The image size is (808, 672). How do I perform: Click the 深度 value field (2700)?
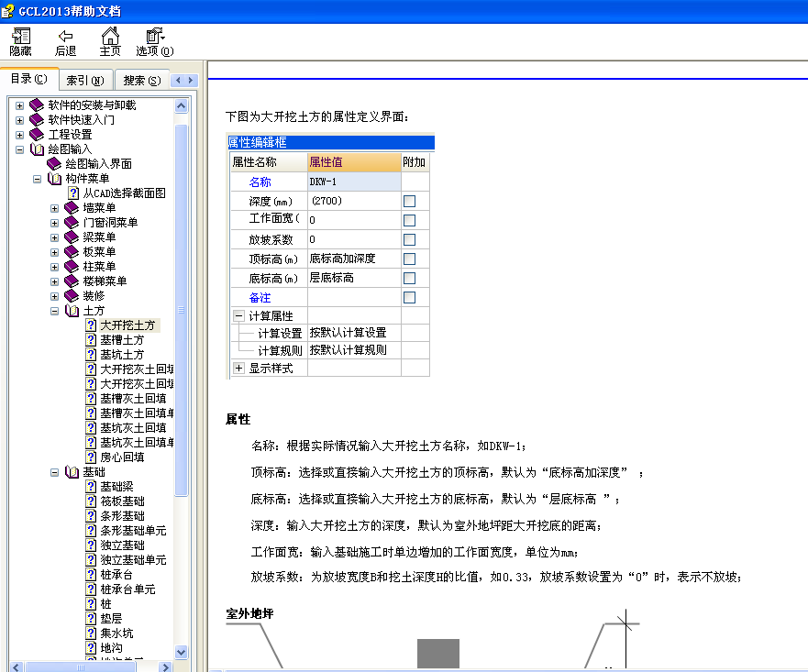pos(354,202)
